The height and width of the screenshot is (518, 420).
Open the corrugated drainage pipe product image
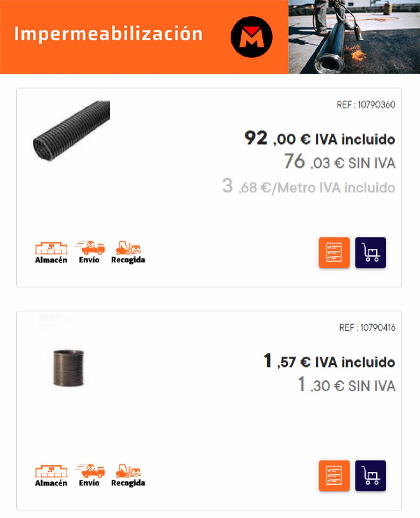pyautogui.click(x=71, y=131)
